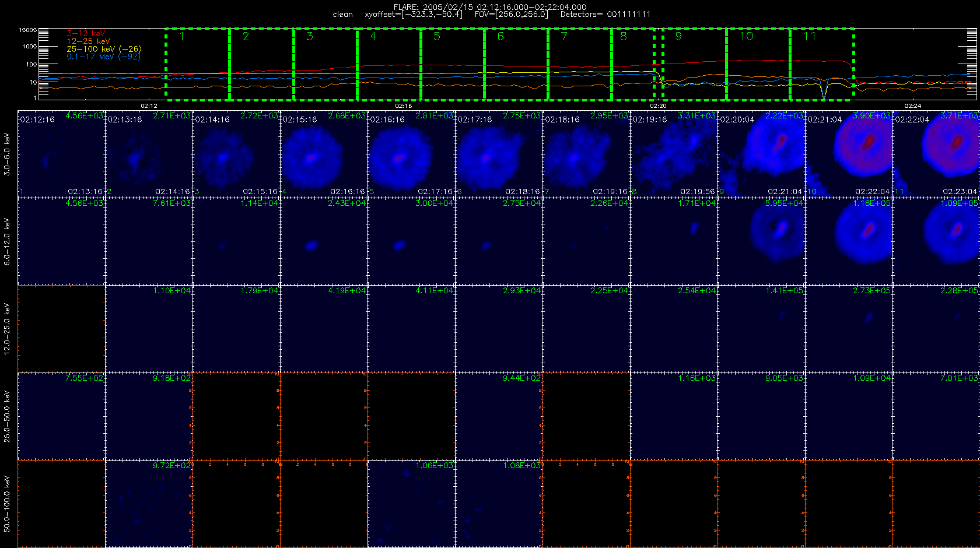
Task: Open the 3–6 keV image for interval 4
Action: [324, 154]
